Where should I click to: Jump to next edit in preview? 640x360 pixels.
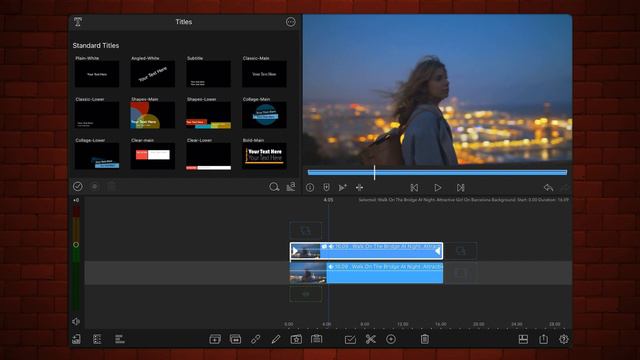[460, 187]
